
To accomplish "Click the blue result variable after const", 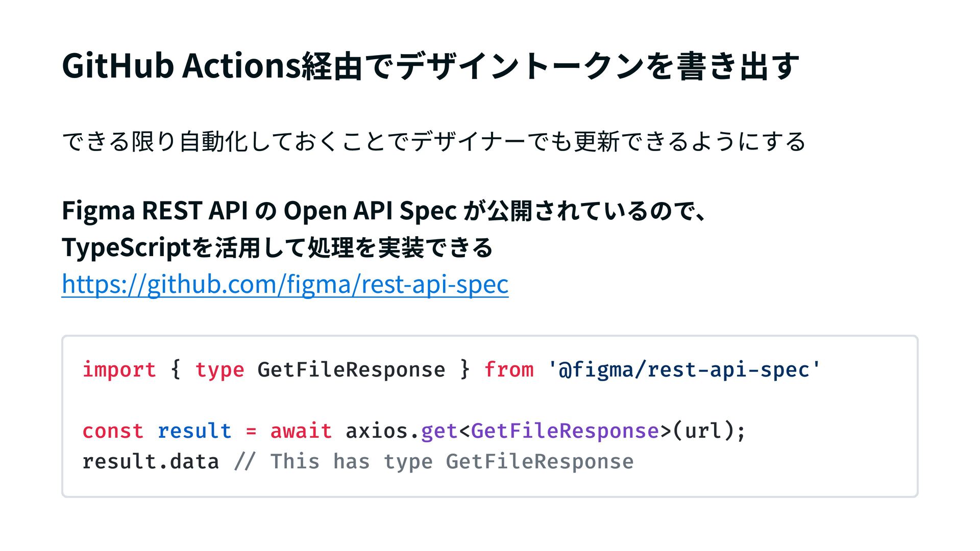I will (x=194, y=431).
